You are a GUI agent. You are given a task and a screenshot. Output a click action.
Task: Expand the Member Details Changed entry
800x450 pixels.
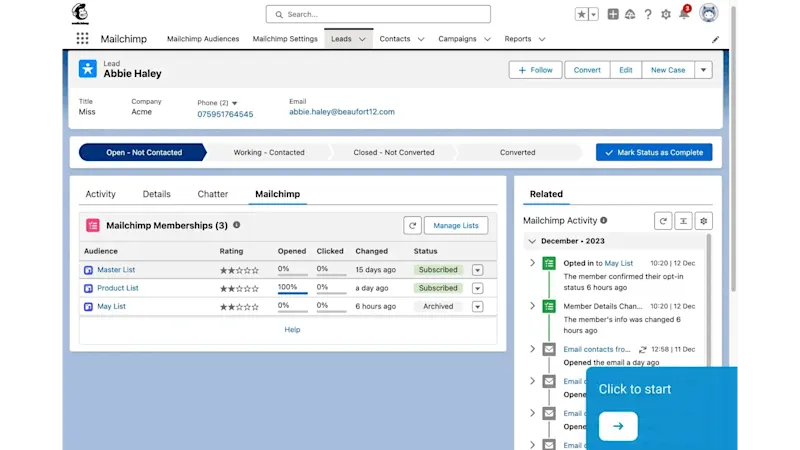tap(532, 306)
